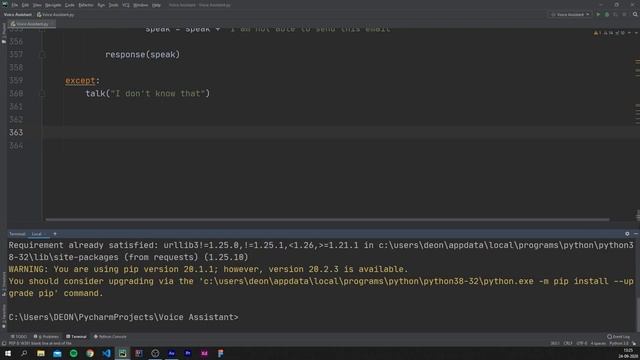Click Voice Assistant project breadcrumb
640x360 pixels.
tap(18, 14)
